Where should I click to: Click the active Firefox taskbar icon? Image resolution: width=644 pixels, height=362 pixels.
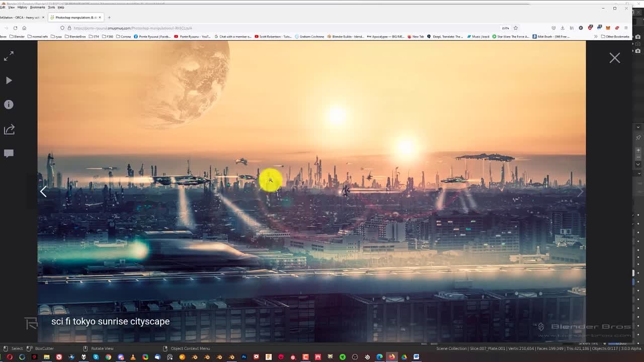click(392, 357)
